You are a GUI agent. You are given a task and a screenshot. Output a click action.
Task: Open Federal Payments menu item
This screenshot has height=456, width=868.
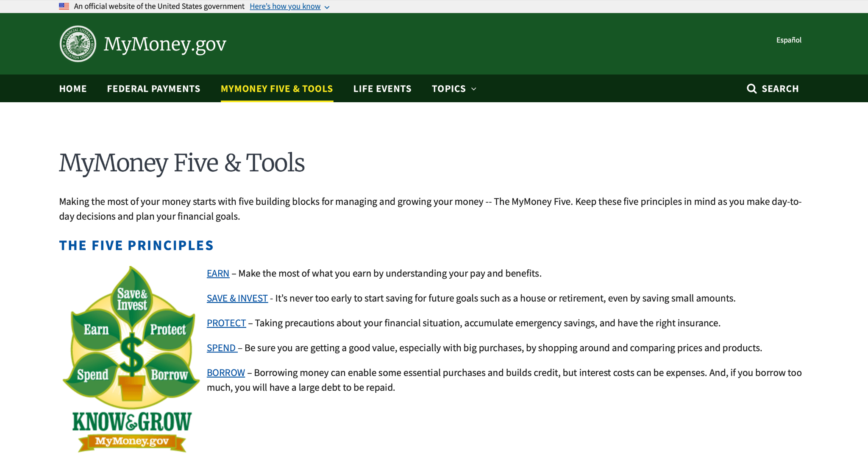point(153,89)
